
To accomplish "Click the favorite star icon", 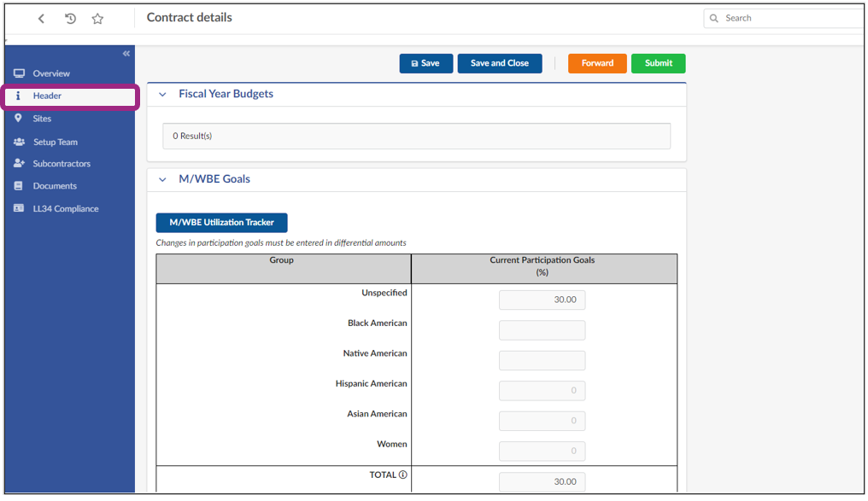I will coord(97,19).
